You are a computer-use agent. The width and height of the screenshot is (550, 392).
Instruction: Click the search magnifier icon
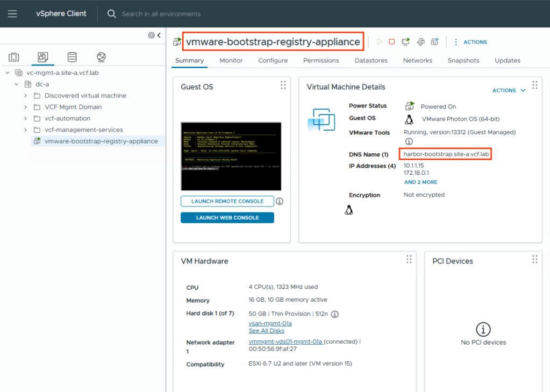tap(111, 13)
